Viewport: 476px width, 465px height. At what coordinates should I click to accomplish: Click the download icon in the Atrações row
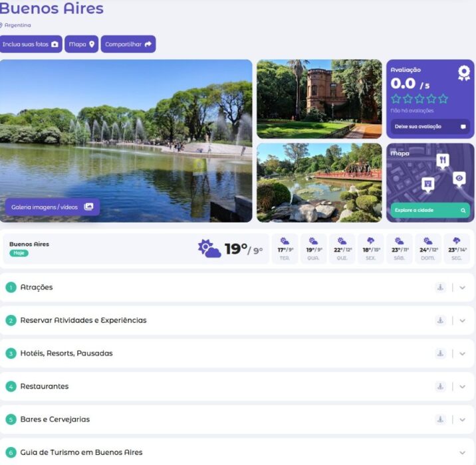(x=440, y=288)
